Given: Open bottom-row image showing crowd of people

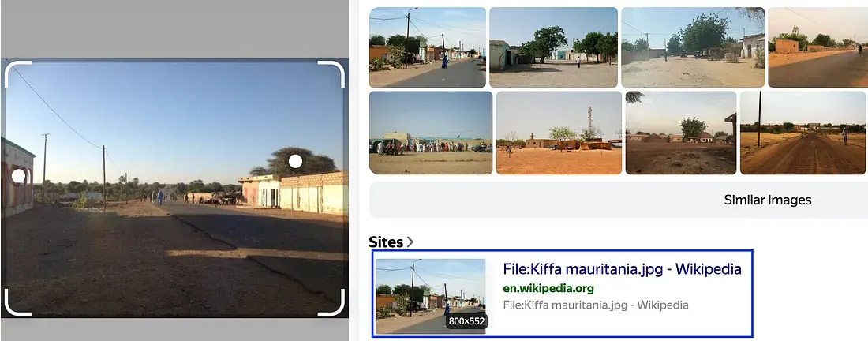Looking at the screenshot, I should coord(431,133).
